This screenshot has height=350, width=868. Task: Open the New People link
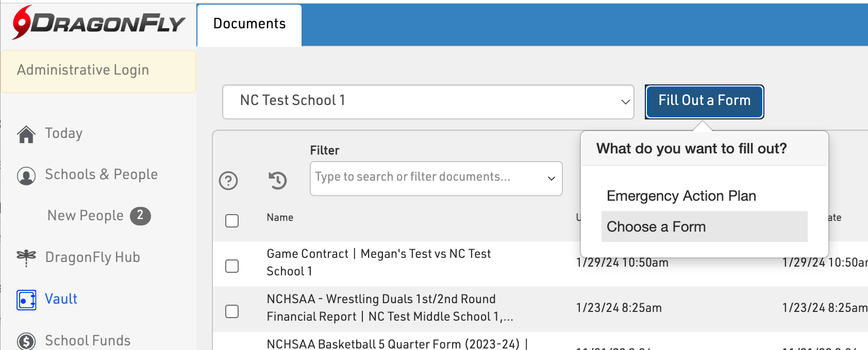(86, 216)
